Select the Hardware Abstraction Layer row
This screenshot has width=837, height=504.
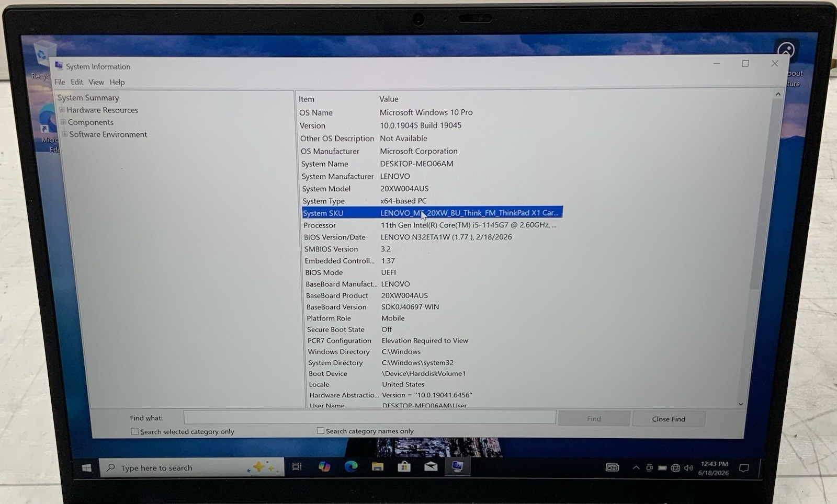pyautogui.click(x=391, y=395)
